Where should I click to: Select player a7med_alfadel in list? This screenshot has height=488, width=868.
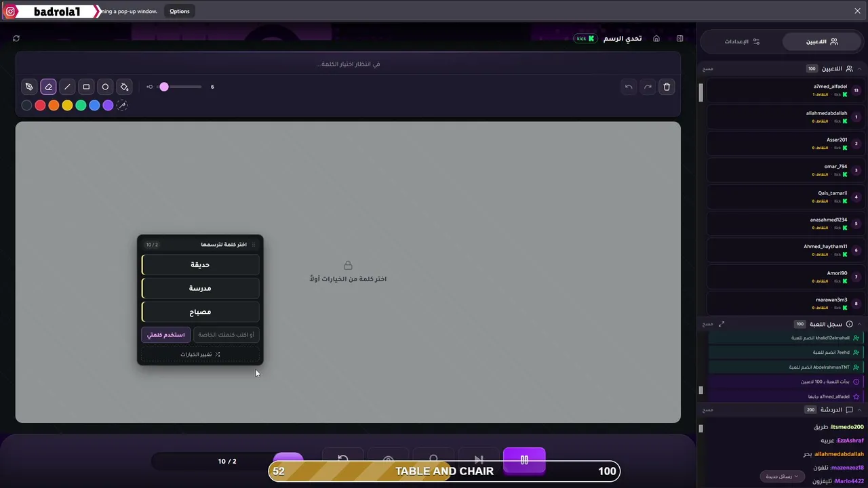(x=785, y=90)
